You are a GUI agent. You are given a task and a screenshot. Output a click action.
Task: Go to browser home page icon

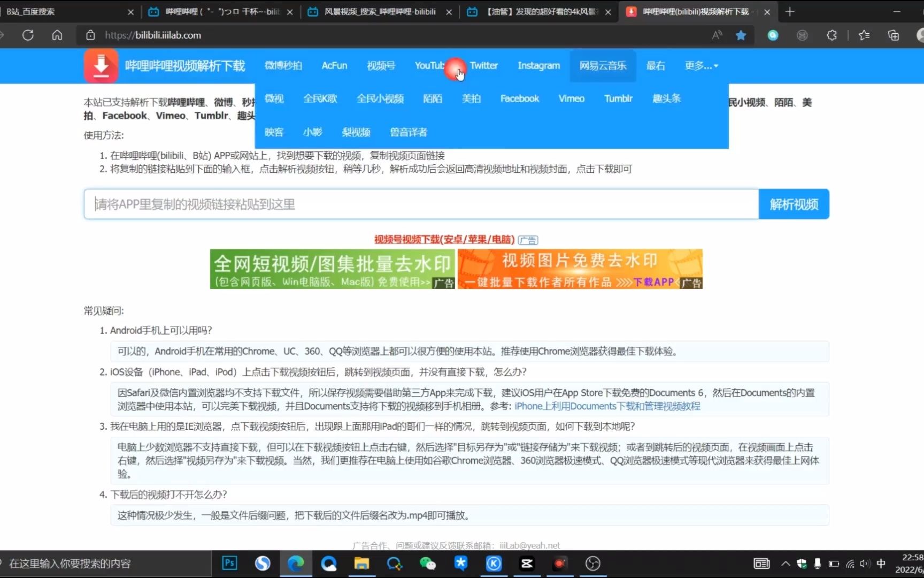tap(57, 35)
